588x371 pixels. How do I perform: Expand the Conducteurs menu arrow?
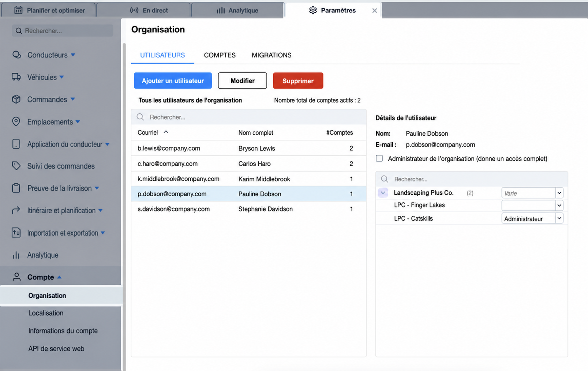click(73, 55)
